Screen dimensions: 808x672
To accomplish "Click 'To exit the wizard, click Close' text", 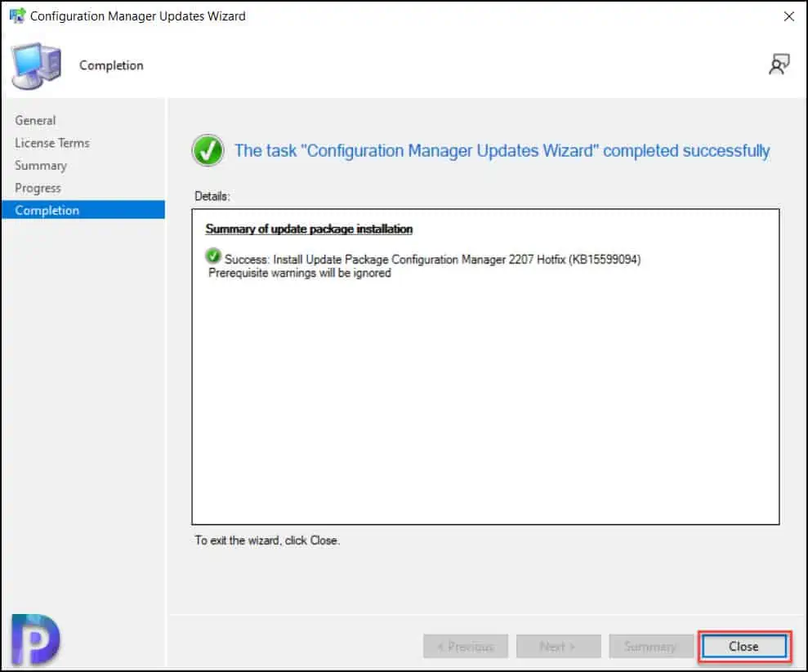I will click(267, 541).
